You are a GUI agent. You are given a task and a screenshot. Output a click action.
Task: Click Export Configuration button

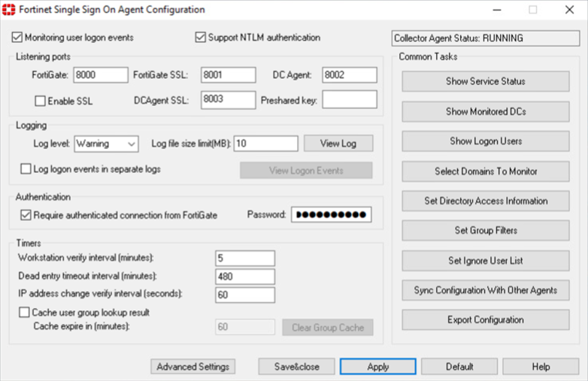pos(486,320)
